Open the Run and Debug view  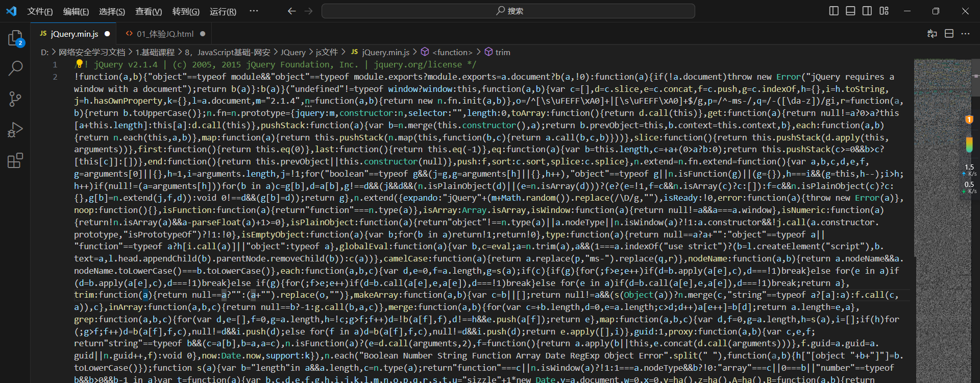pyautogui.click(x=15, y=130)
